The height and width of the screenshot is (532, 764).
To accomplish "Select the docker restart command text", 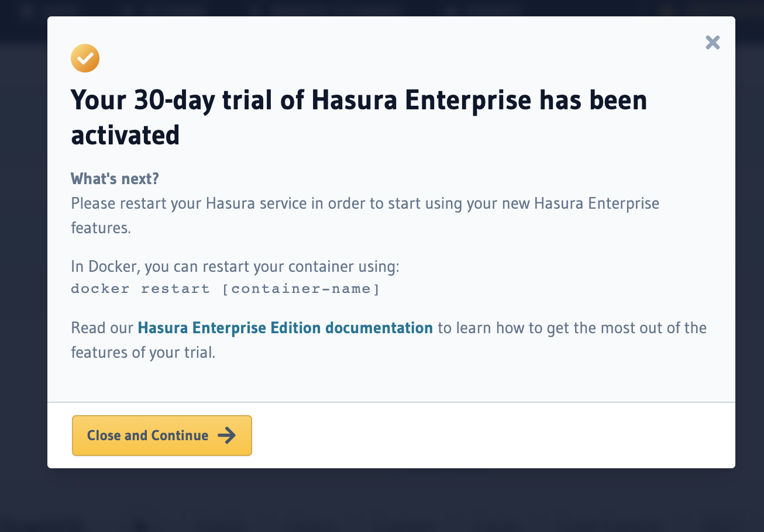I will tap(225, 288).
